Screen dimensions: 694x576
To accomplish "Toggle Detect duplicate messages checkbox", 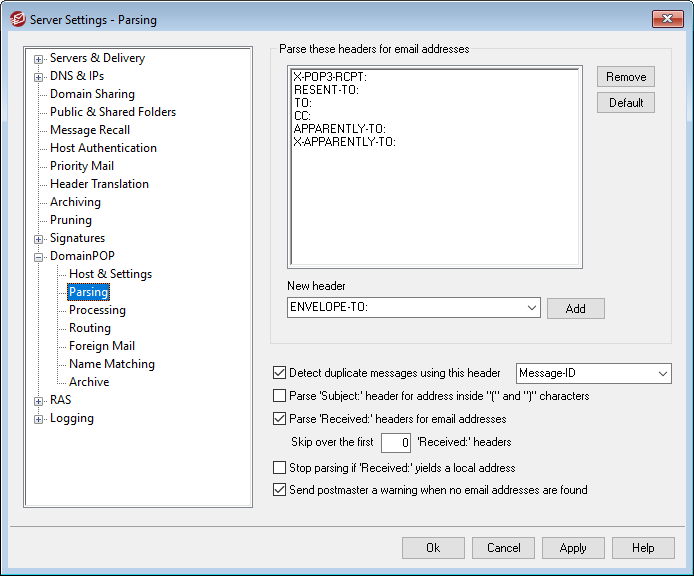I will coord(279,374).
